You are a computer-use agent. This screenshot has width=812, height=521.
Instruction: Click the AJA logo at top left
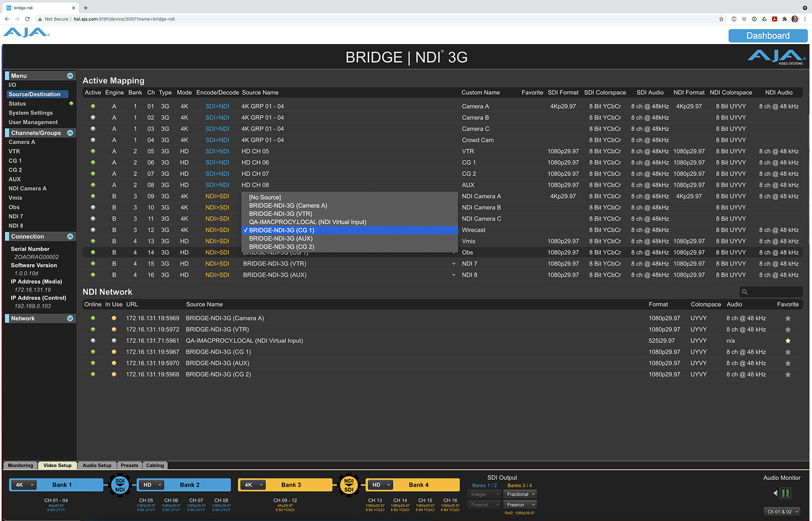click(27, 32)
